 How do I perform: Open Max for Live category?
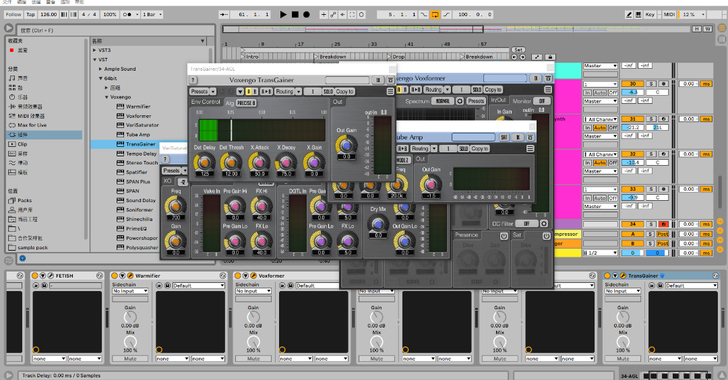coord(32,125)
